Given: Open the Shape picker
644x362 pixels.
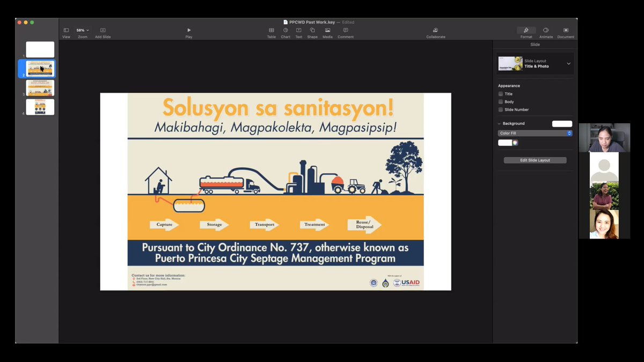Looking at the screenshot, I should click(x=312, y=33).
